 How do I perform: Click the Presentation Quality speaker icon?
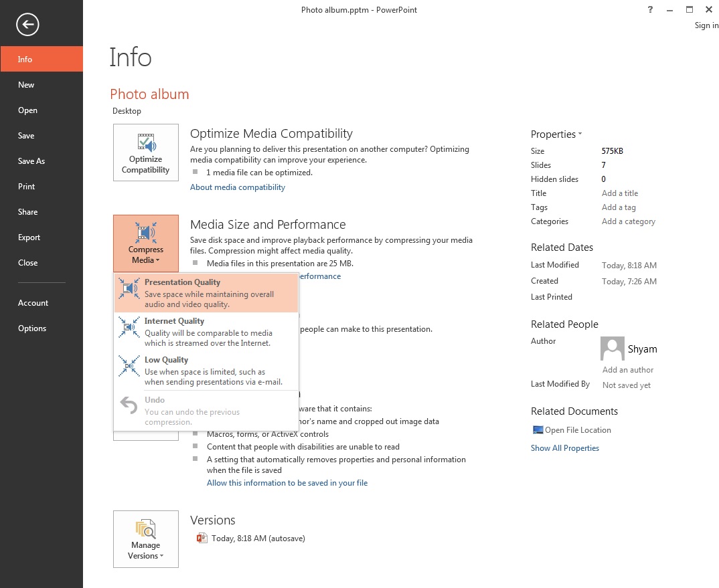[129, 288]
